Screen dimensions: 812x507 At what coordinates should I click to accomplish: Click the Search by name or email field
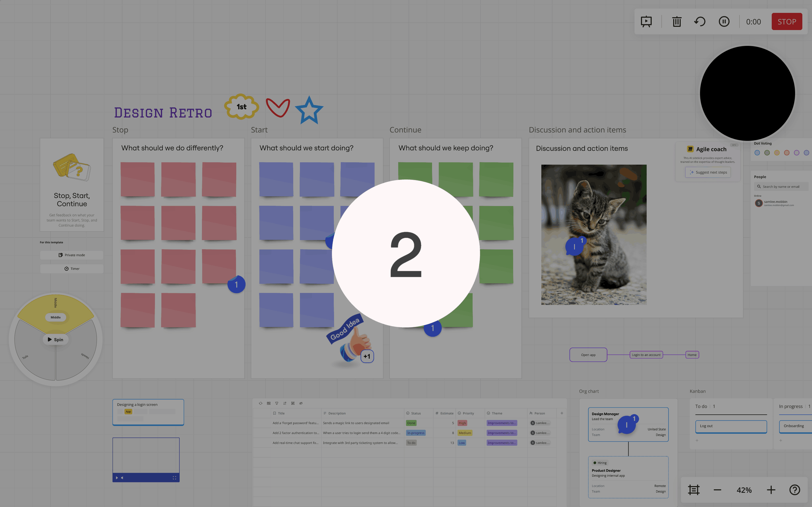pyautogui.click(x=781, y=186)
